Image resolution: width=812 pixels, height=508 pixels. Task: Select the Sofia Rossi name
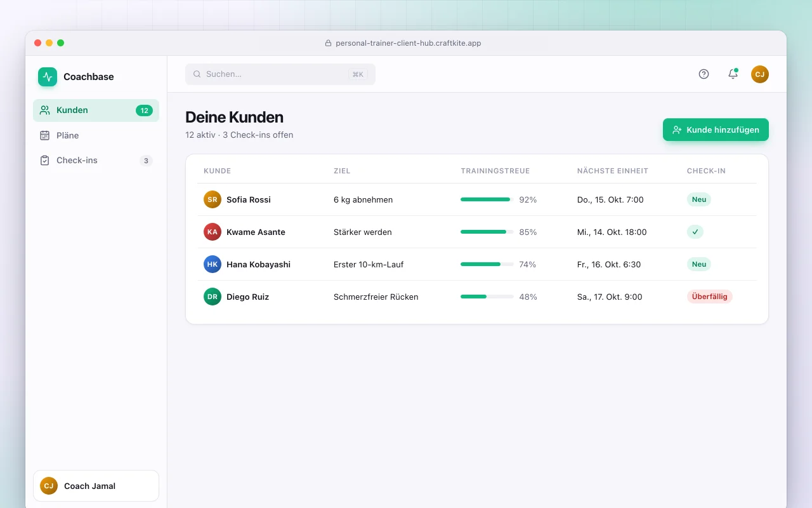point(249,199)
